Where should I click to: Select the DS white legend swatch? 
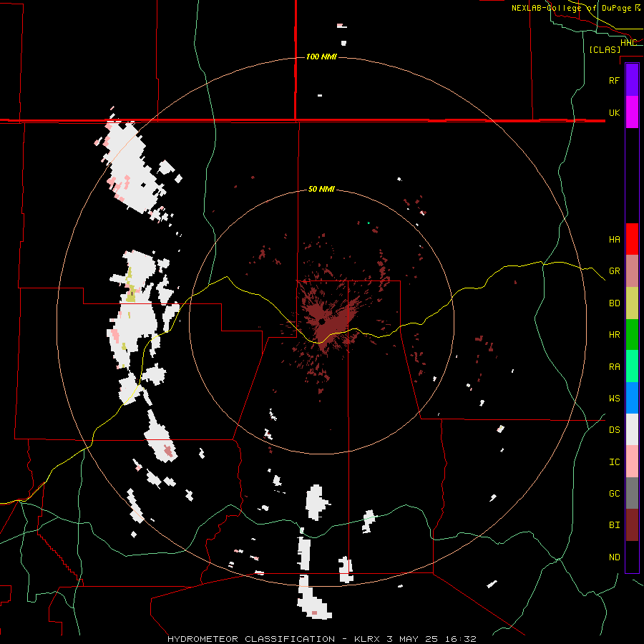(x=632, y=429)
